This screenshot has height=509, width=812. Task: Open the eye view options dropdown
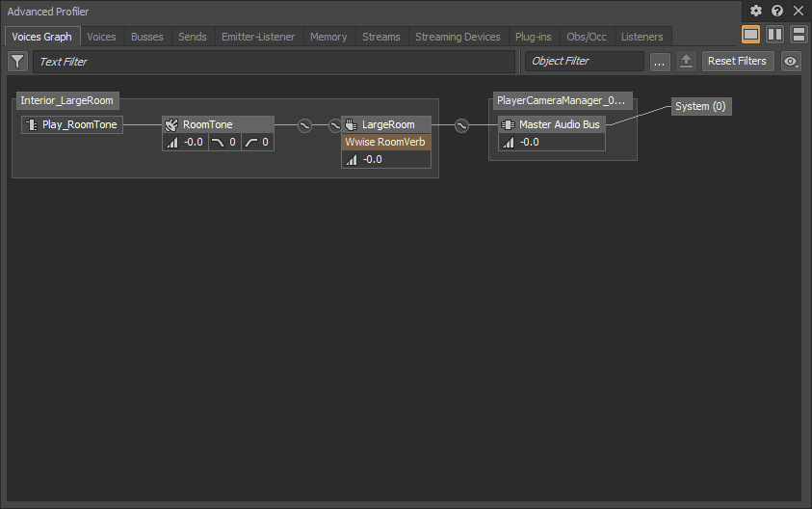click(791, 61)
